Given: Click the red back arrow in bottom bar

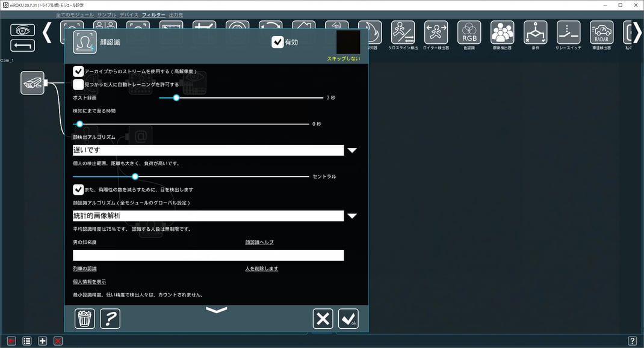Looking at the screenshot, I should (11, 341).
